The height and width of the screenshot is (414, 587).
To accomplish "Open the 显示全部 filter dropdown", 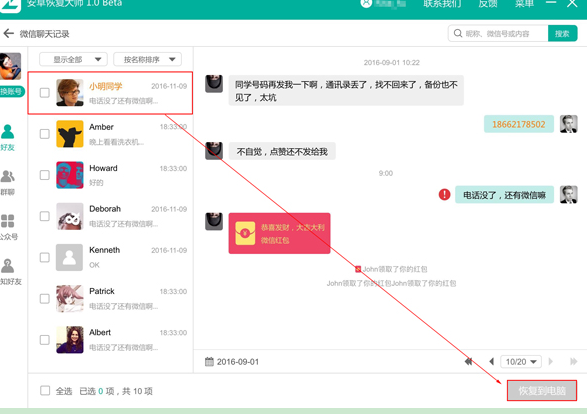I will pyautogui.click(x=73, y=59).
